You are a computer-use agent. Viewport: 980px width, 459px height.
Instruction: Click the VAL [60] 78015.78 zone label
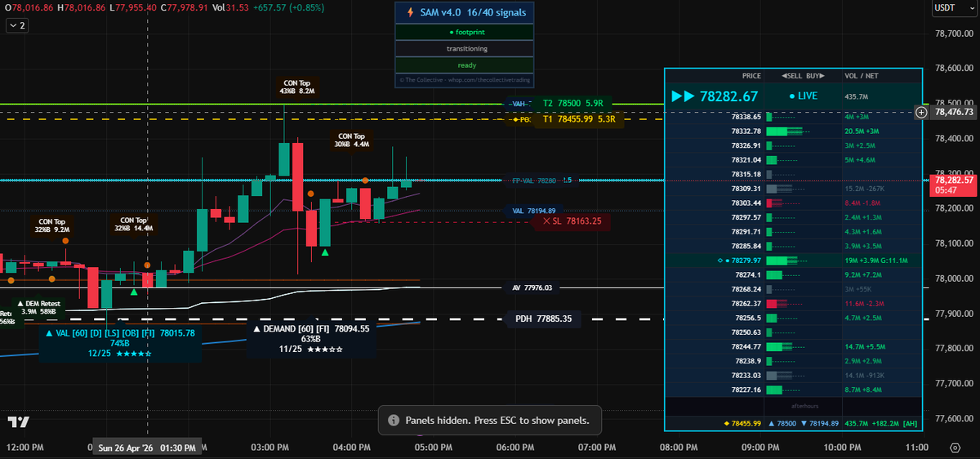(x=120, y=343)
